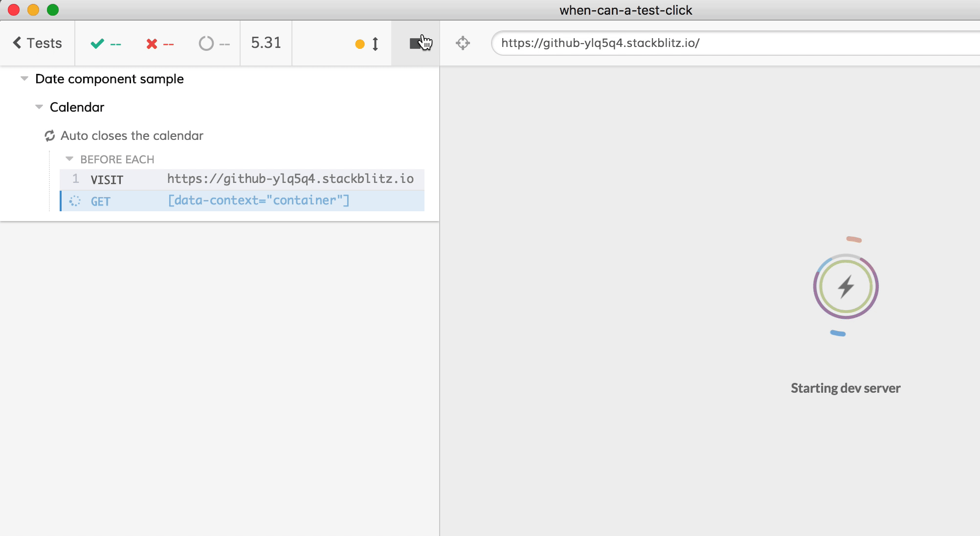Click the failed tests red X
Screen dimensions: 980x536
pos(152,44)
